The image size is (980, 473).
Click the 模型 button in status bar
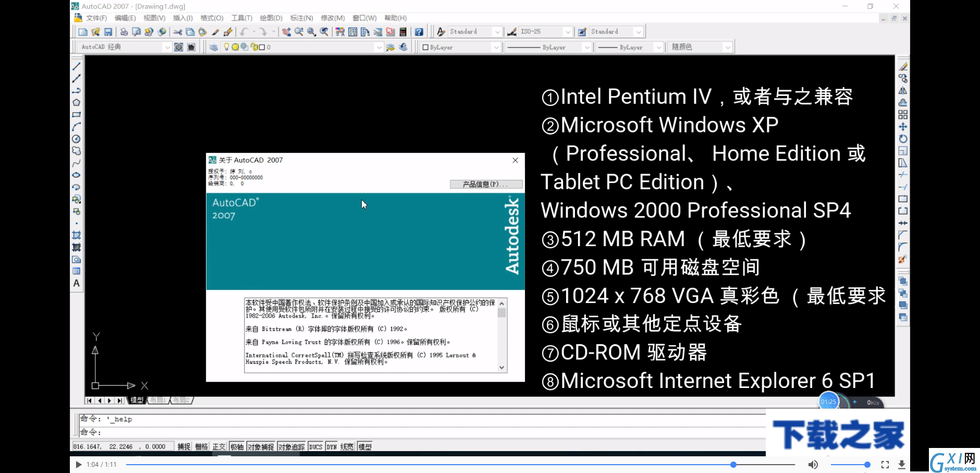365,447
